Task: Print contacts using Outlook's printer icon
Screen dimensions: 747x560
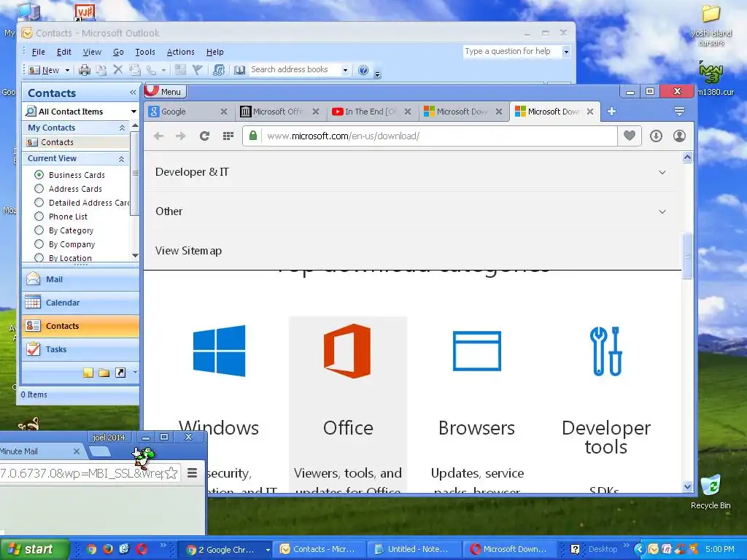Action: [85, 70]
